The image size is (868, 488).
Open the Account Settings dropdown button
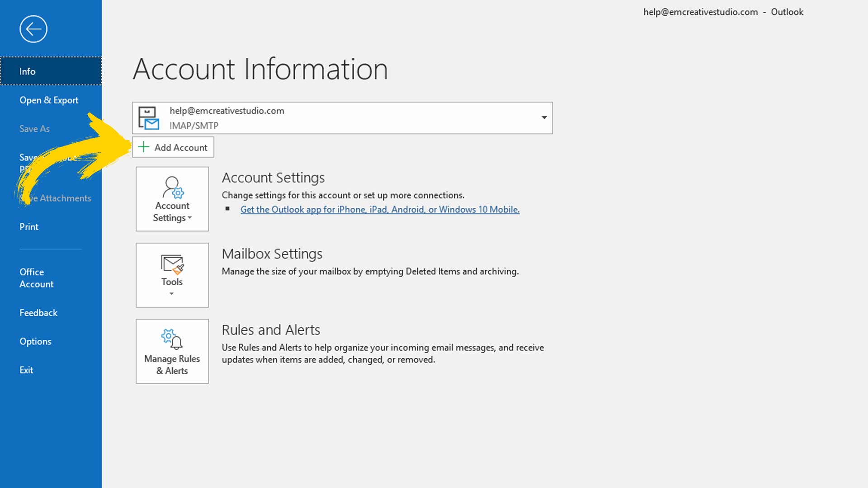(172, 199)
